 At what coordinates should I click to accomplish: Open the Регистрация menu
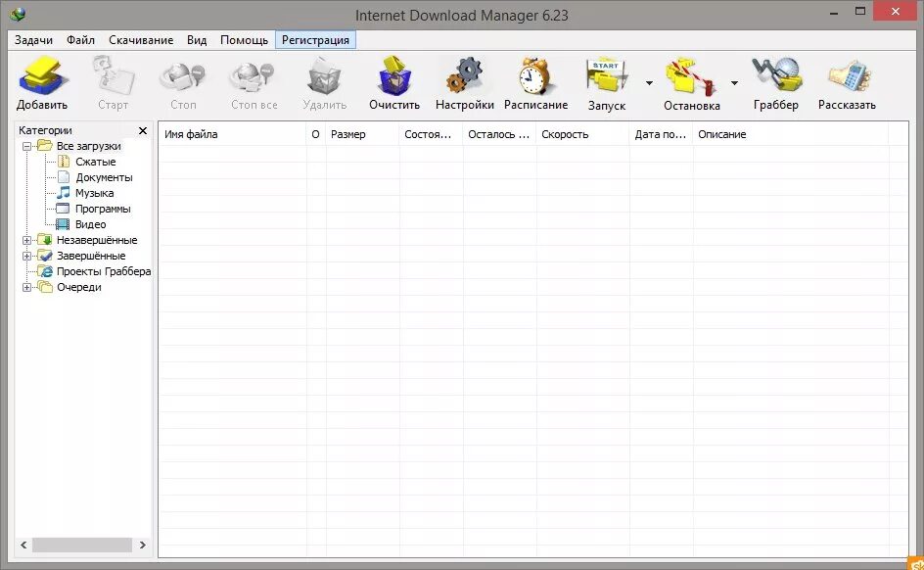pos(315,40)
